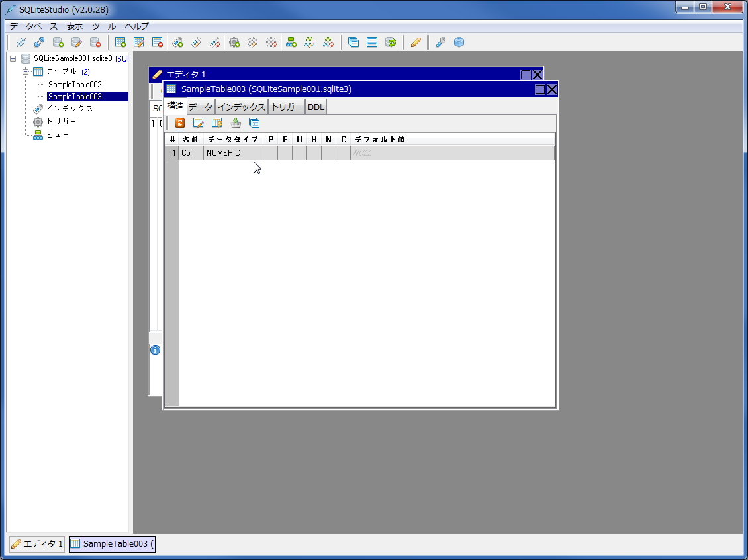
Task: Click the SampleTable003 taskbar button
Action: [112, 543]
